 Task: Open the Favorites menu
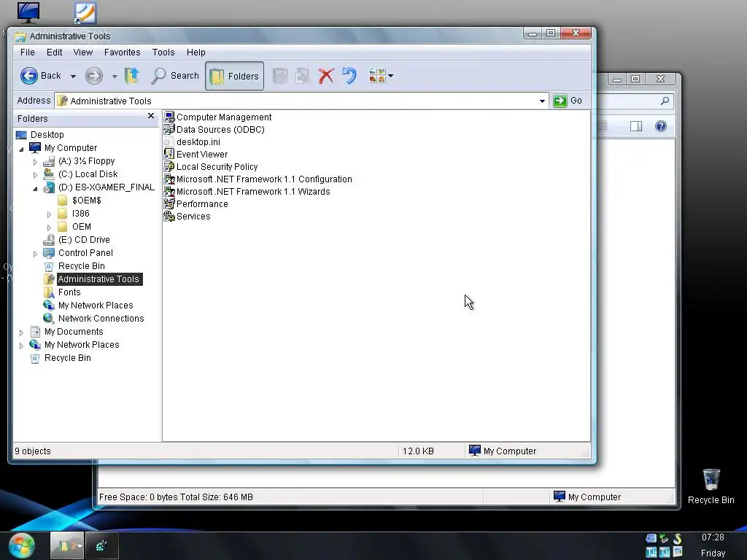[x=123, y=52]
